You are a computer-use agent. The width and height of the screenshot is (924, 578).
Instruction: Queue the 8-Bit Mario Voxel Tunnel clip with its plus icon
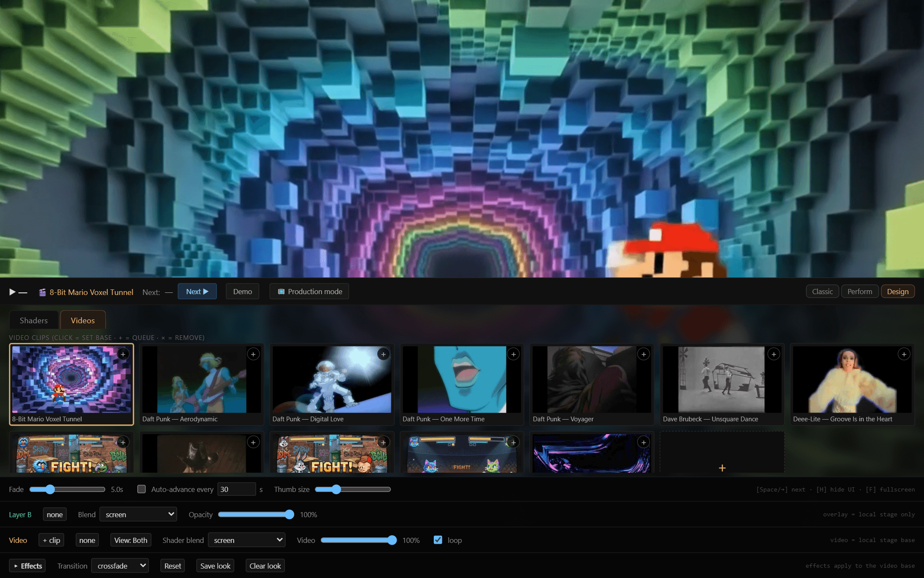[x=123, y=354]
